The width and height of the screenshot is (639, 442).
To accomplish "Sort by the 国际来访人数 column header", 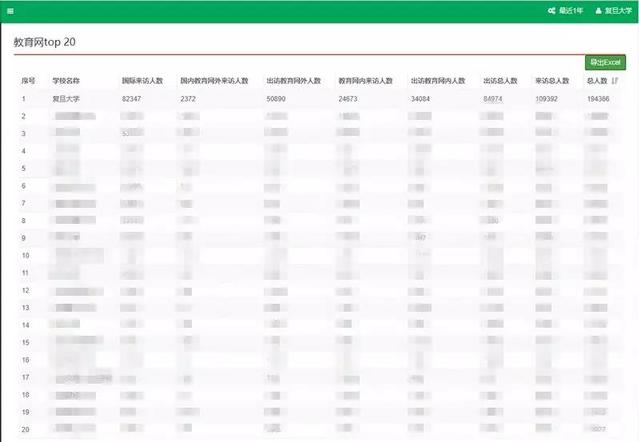I will pyautogui.click(x=142, y=80).
